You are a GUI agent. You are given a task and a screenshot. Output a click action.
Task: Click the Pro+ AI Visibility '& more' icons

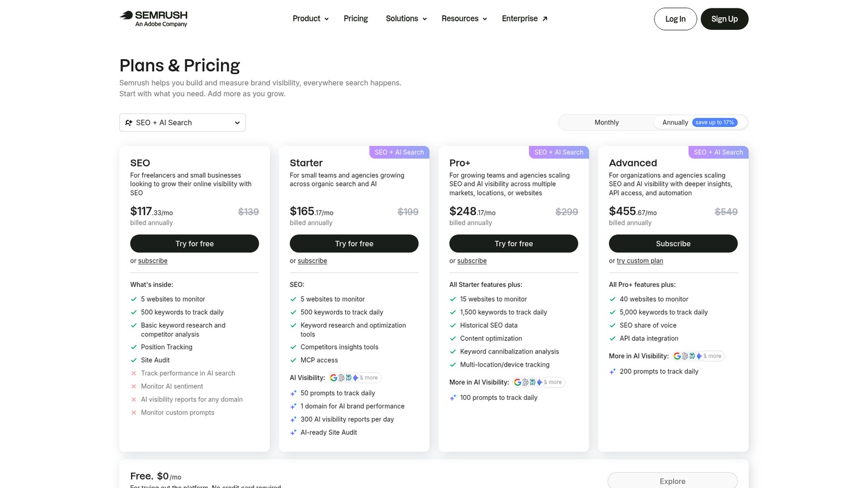pyautogui.click(x=539, y=382)
